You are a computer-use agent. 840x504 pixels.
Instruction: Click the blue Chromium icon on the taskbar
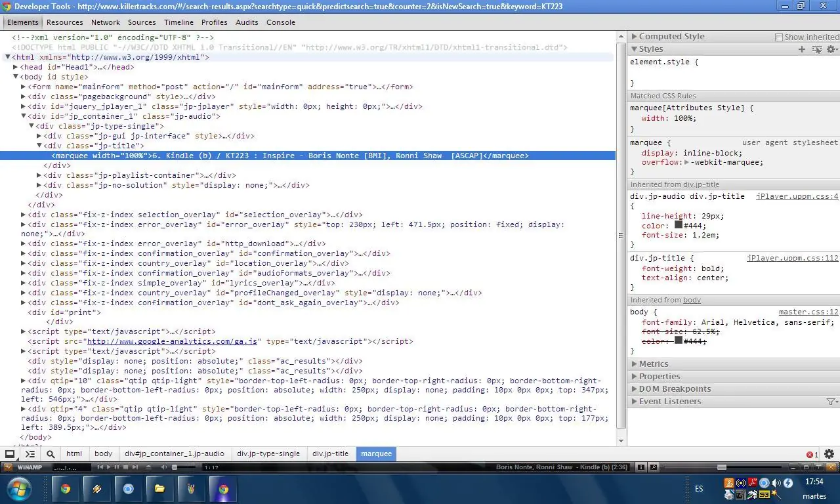(128, 489)
